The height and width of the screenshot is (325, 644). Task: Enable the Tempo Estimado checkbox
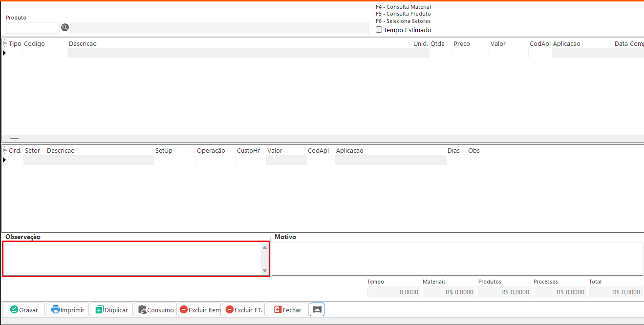(x=379, y=30)
